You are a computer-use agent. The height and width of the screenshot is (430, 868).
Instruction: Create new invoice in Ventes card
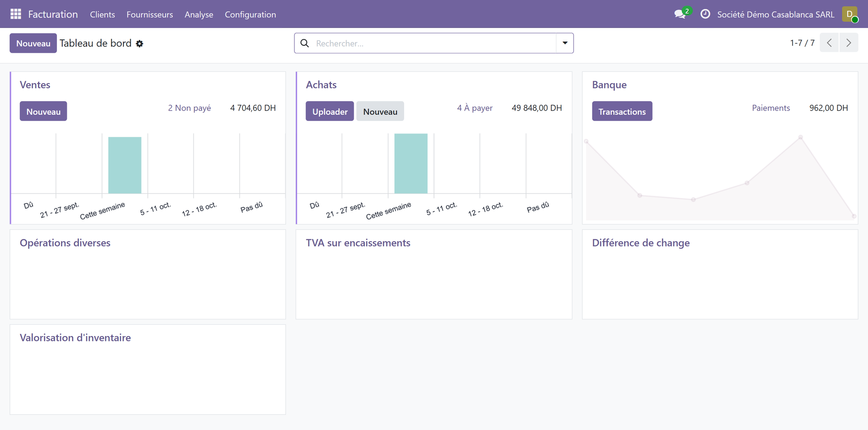click(43, 111)
